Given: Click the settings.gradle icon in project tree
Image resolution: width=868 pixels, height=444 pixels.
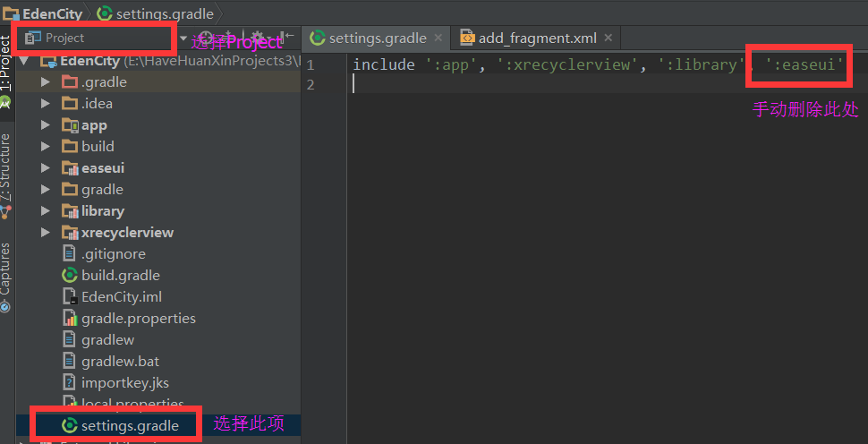Looking at the screenshot, I should coord(70,425).
